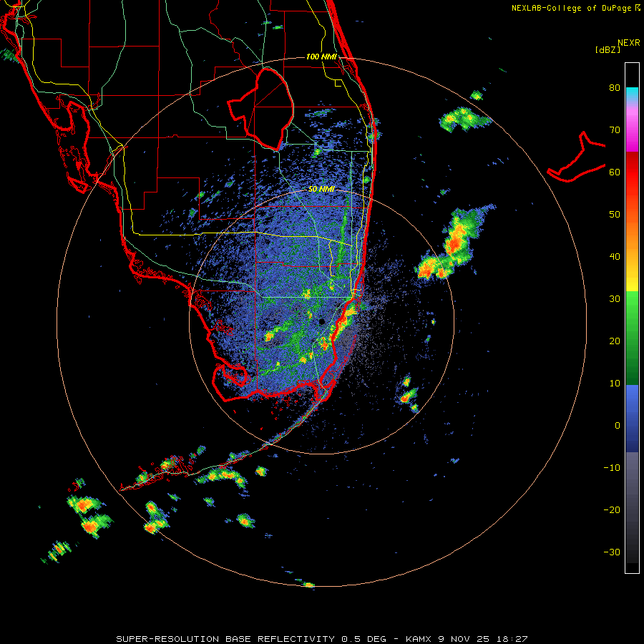Click the -30 value on the dBZ scale
Image resolution: width=644 pixels, height=644 pixels.
point(612,552)
